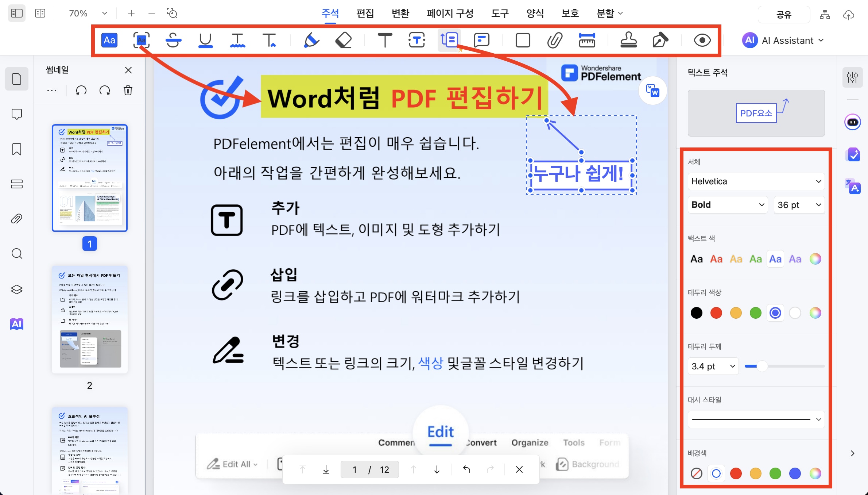Attach a file with paperclip tool
The image size is (868, 495).
[555, 40]
